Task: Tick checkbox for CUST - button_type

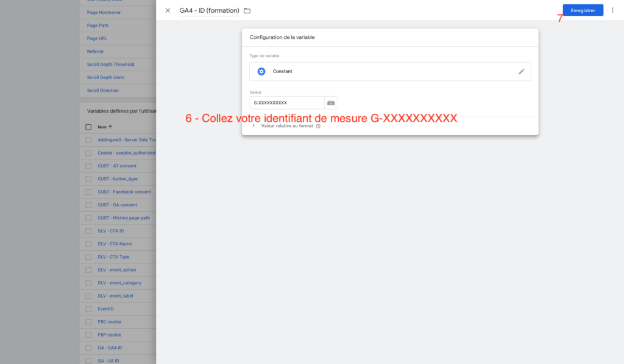Action: 88,179
